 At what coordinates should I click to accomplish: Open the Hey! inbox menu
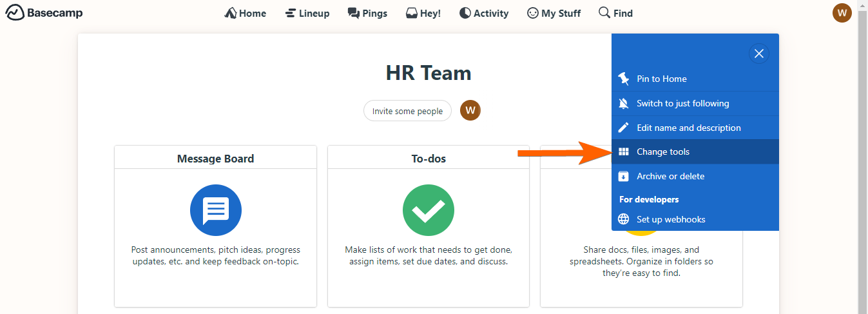pos(423,13)
